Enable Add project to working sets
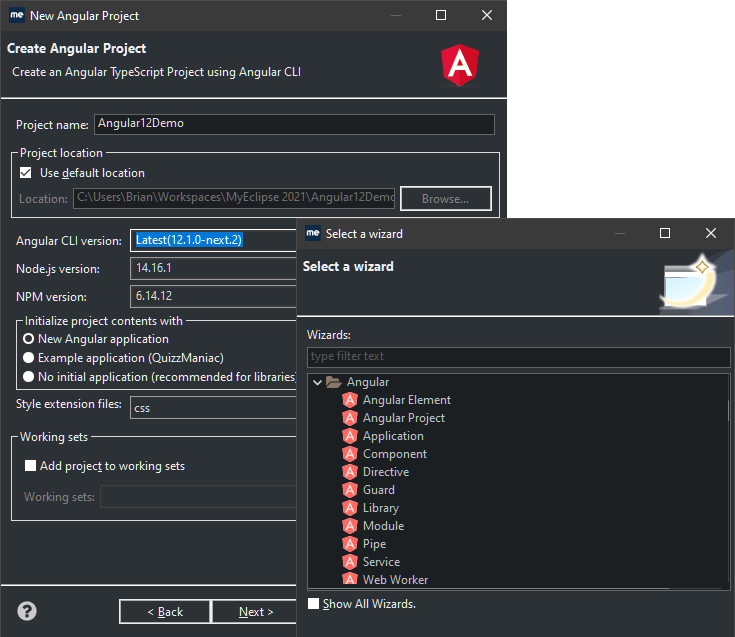The height and width of the screenshot is (637, 735). pyautogui.click(x=30, y=465)
